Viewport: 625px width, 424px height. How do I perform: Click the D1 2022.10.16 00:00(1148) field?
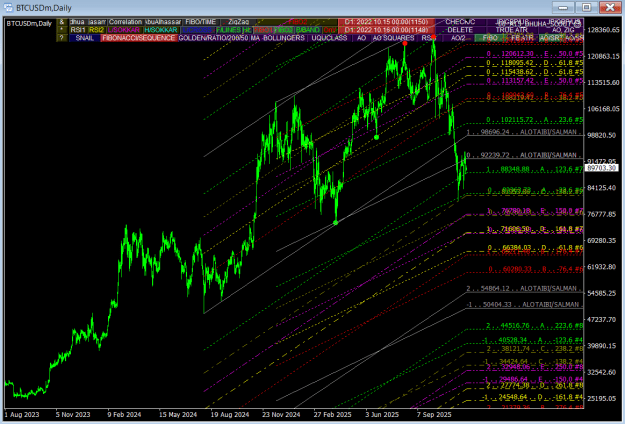[x=386, y=30]
